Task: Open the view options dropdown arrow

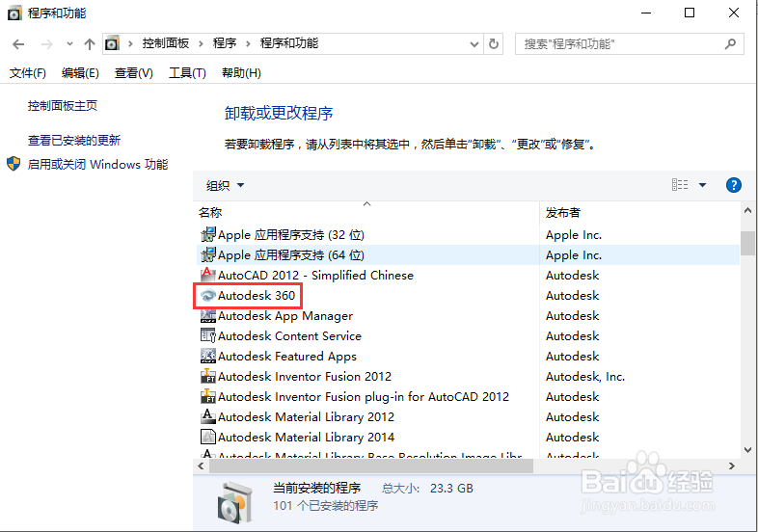Action: click(x=702, y=185)
